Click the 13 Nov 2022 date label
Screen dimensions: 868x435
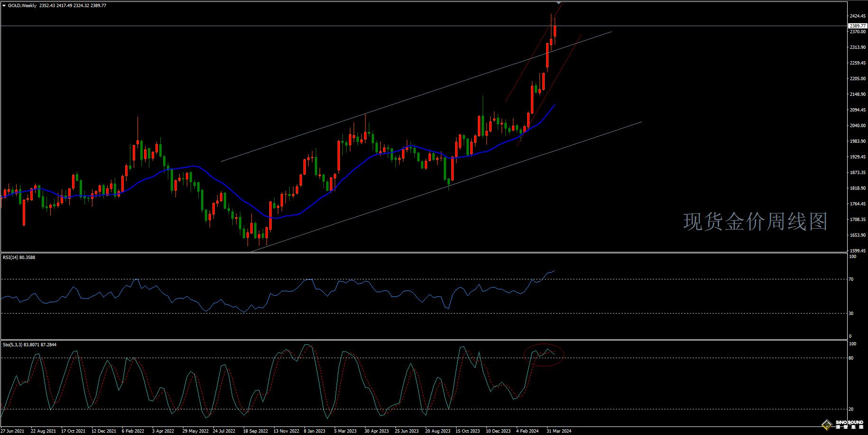pos(286,431)
